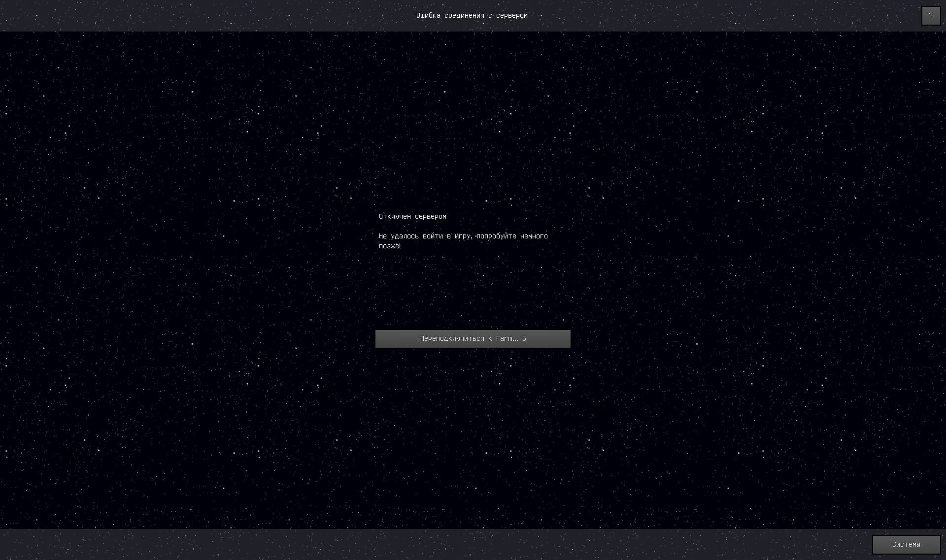
Task: Click the Не удалось войти в игру text
Action: click(463, 236)
